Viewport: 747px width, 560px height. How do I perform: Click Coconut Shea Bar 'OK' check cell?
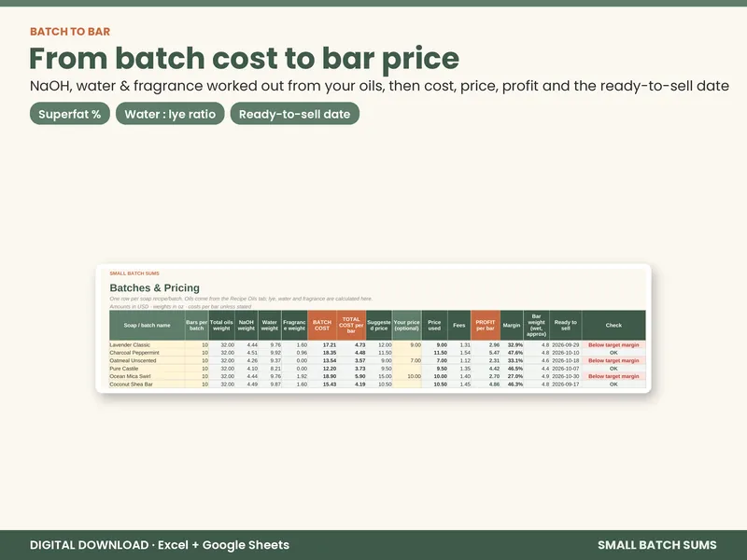click(x=613, y=385)
